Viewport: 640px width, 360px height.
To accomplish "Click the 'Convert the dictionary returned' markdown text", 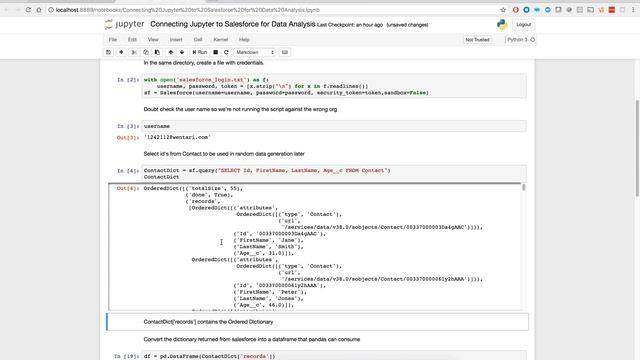I will click(x=251, y=339).
